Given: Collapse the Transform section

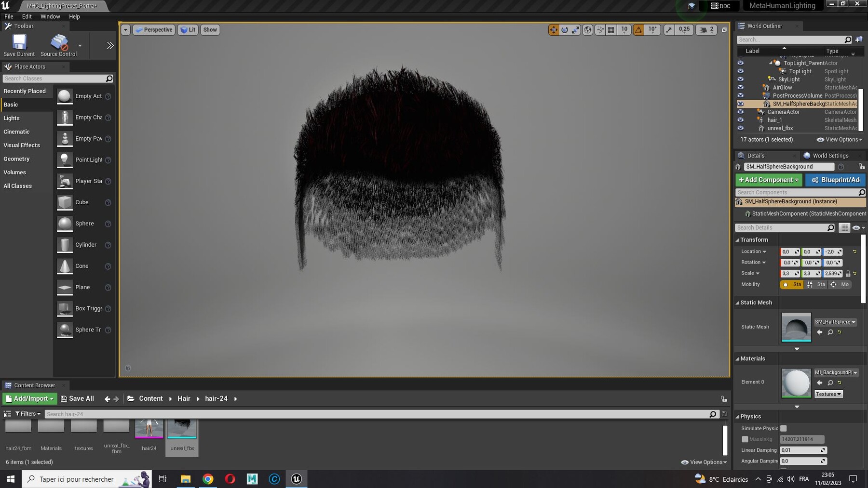Looking at the screenshot, I should point(737,240).
